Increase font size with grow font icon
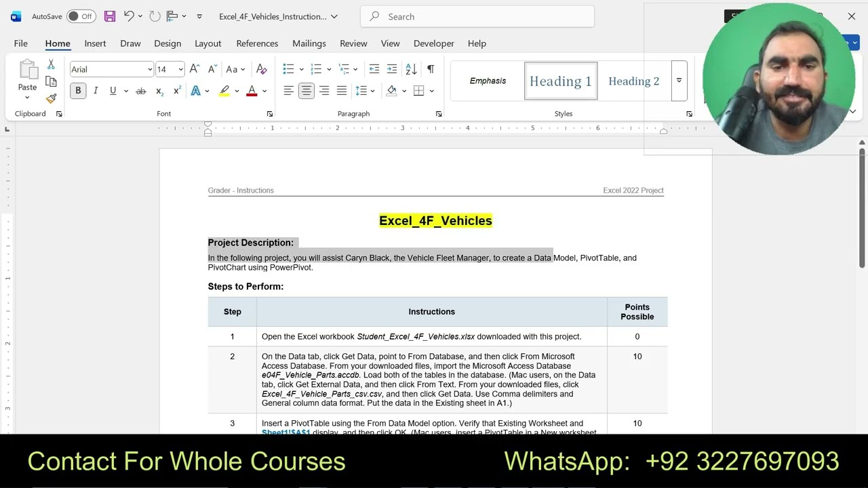Screen dimensions: 868x488 195,69
